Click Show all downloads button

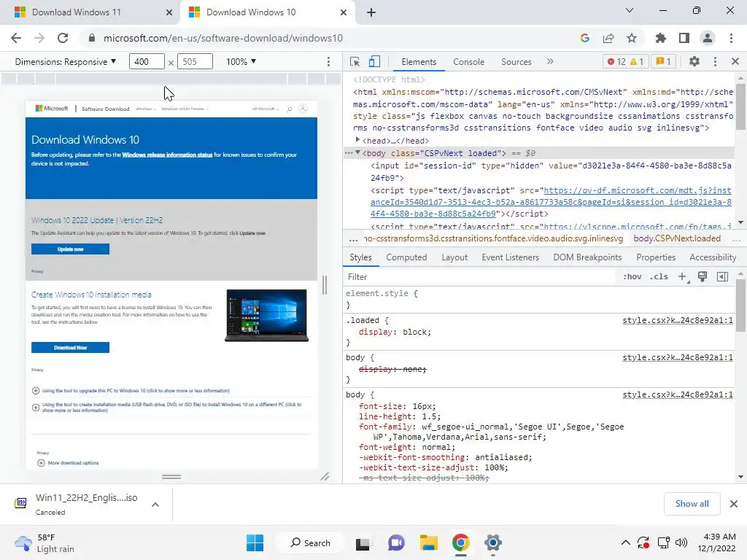pyautogui.click(x=692, y=504)
